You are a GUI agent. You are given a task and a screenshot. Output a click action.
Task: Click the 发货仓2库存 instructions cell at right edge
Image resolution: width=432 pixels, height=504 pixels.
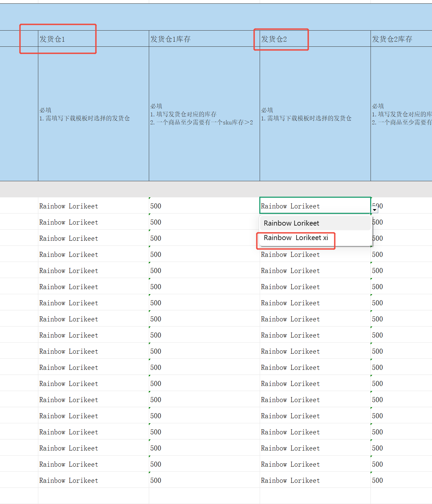coord(401,114)
